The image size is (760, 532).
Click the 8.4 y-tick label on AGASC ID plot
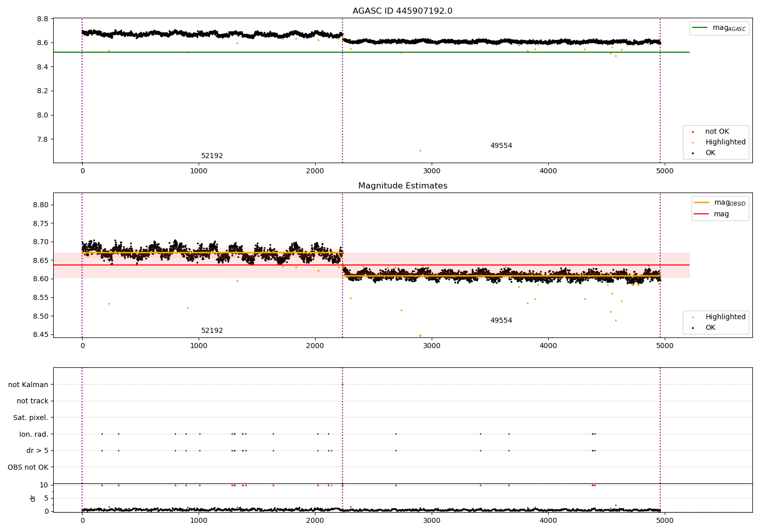pyautogui.click(x=43, y=67)
